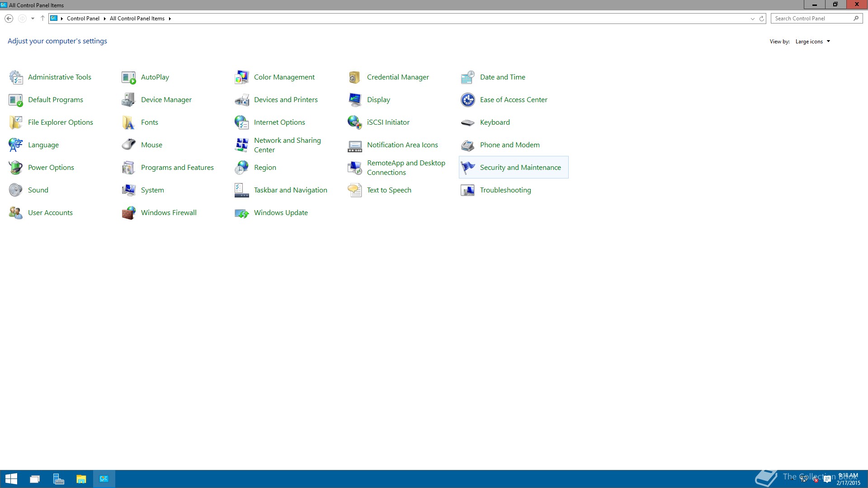Expand the arrow after All Control Panel Items

click(170, 19)
